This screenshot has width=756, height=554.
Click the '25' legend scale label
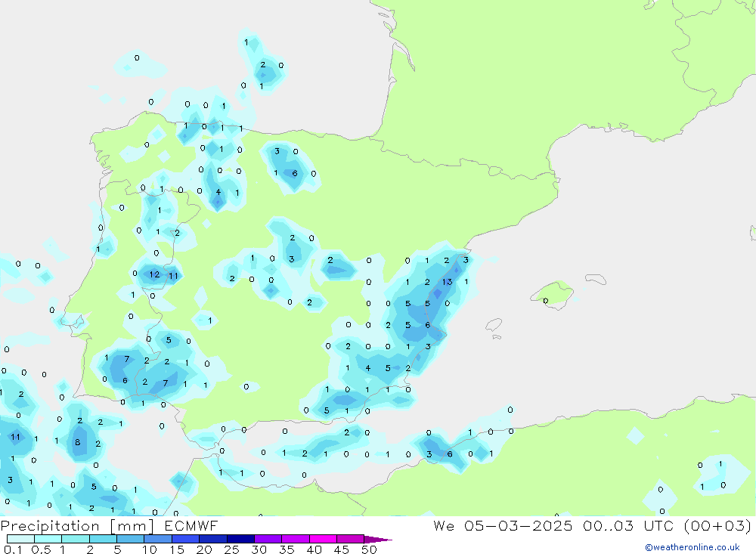click(x=231, y=549)
